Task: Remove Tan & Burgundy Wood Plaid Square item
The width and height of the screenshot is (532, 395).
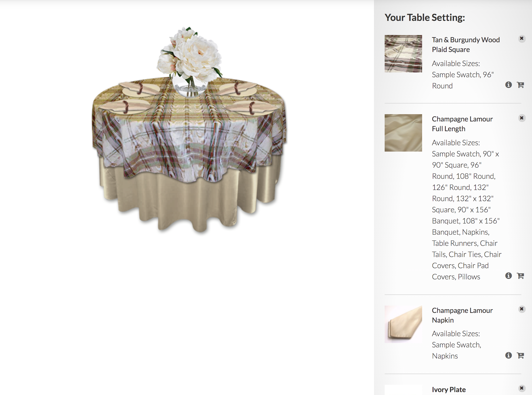Action: (522, 39)
